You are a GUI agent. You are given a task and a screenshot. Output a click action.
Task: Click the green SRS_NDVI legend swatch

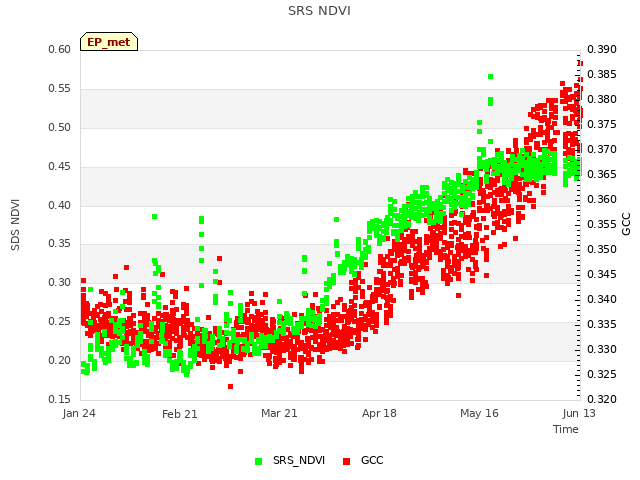pos(258,461)
